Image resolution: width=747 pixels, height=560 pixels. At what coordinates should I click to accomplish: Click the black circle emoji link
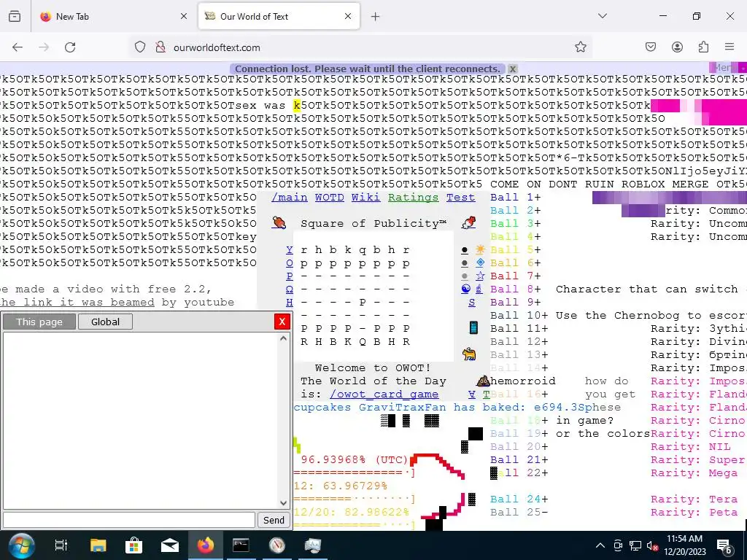(x=465, y=249)
